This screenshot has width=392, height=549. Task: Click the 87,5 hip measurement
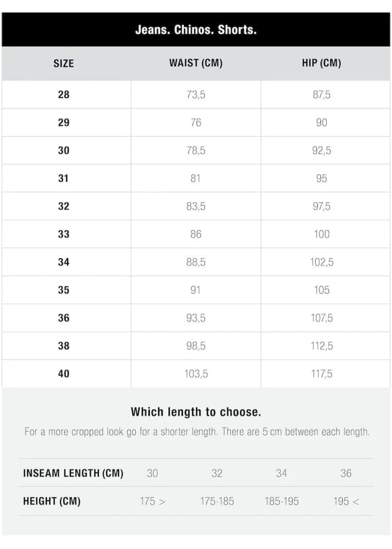(x=322, y=94)
